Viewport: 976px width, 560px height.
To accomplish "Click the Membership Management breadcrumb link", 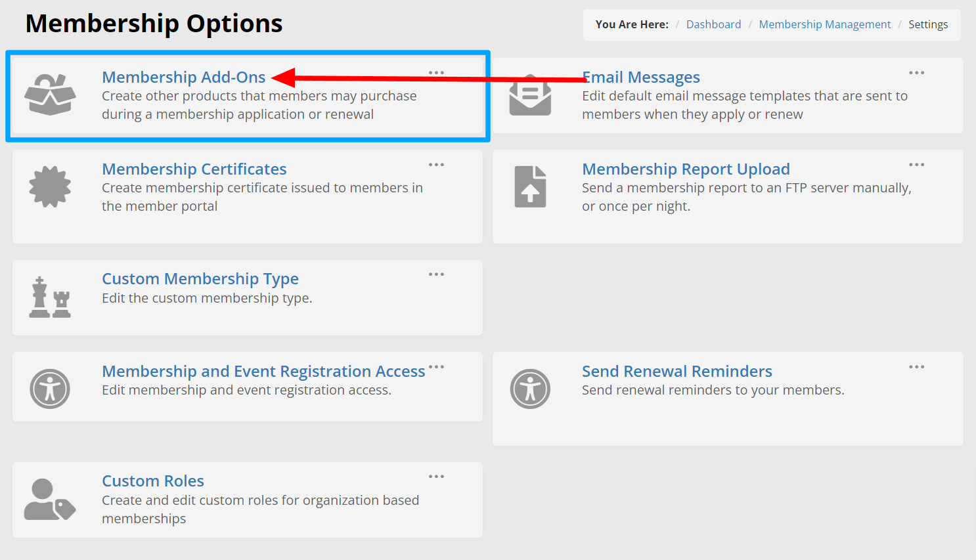I will pos(824,24).
